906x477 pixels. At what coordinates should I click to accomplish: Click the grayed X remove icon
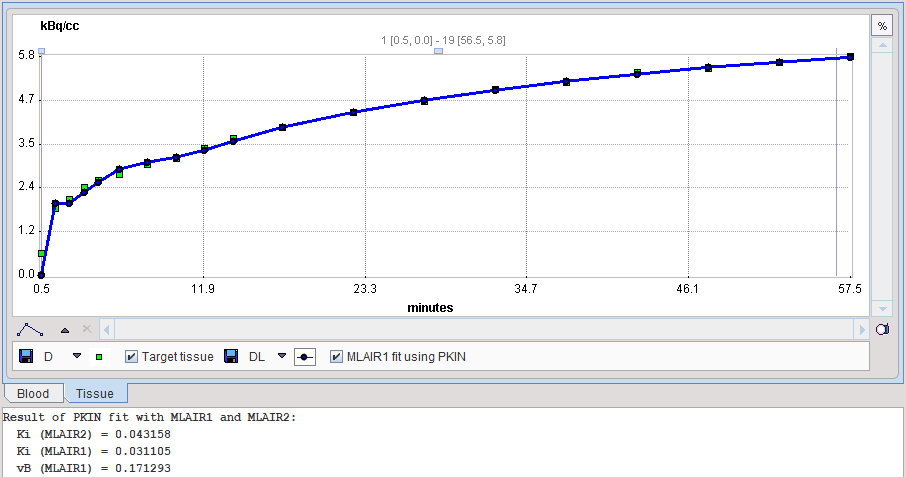(x=87, y=329)
